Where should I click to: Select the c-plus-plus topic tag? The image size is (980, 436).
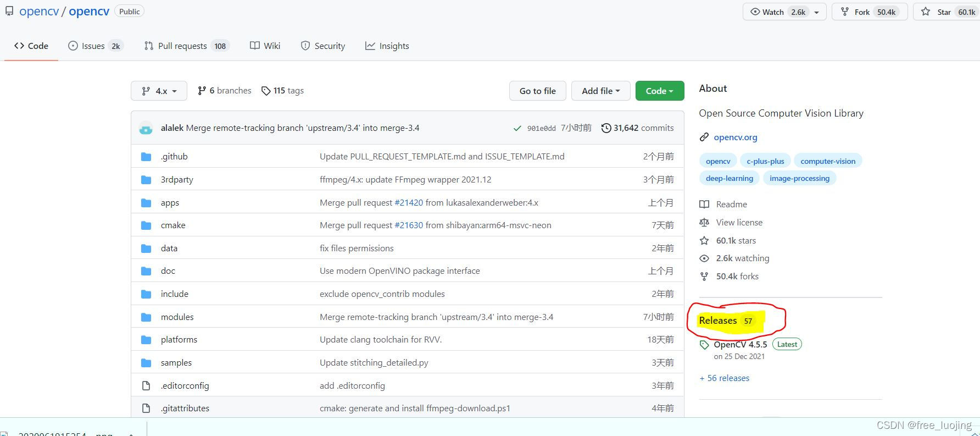click(765, 161)
